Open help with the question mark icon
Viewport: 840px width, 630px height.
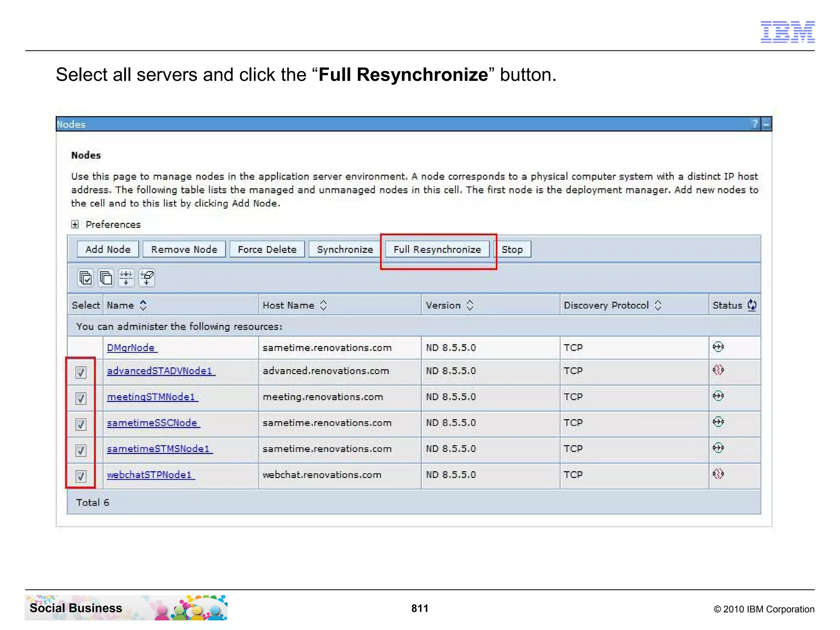(x=754, y=124)
